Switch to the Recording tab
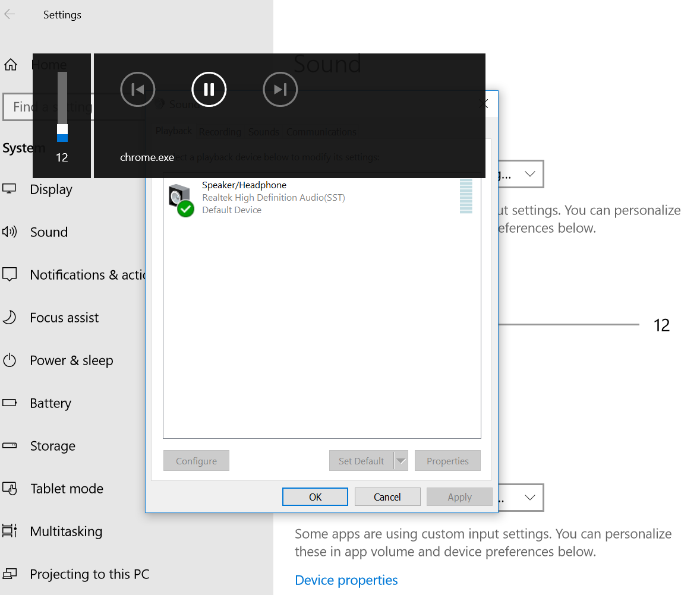700x595 pixels. tap(220, 132)
